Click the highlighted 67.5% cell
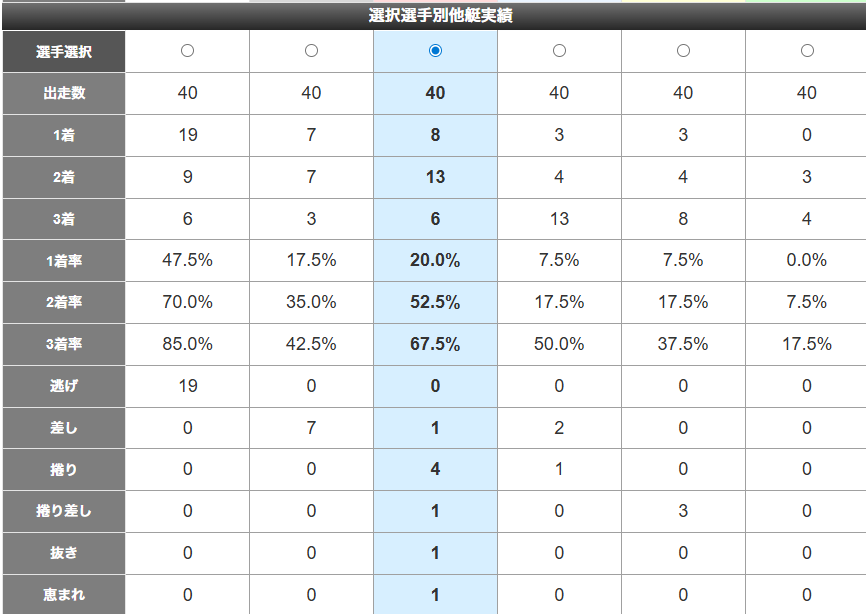Viewport: 866px width, 614px height. point(435,344)
